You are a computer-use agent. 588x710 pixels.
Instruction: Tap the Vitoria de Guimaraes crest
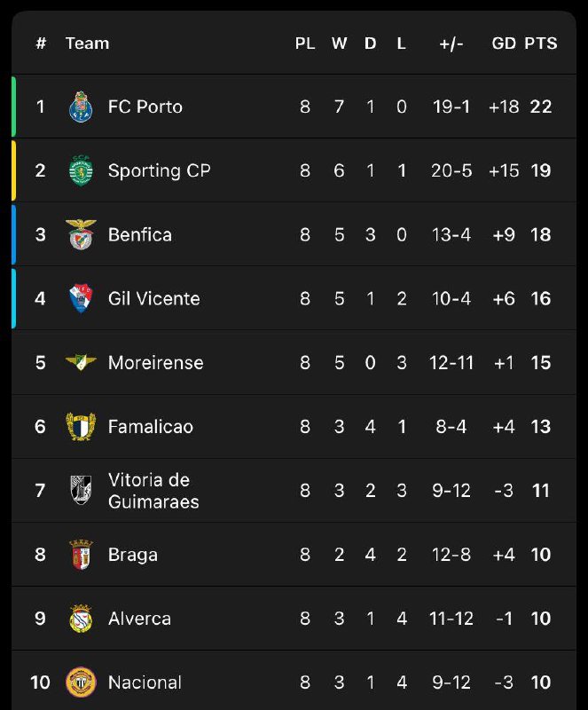tap(81, 490)
